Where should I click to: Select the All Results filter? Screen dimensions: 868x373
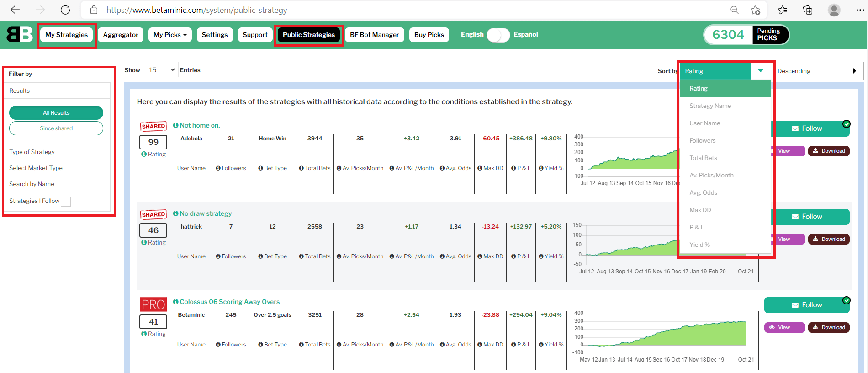pos(56,113)
